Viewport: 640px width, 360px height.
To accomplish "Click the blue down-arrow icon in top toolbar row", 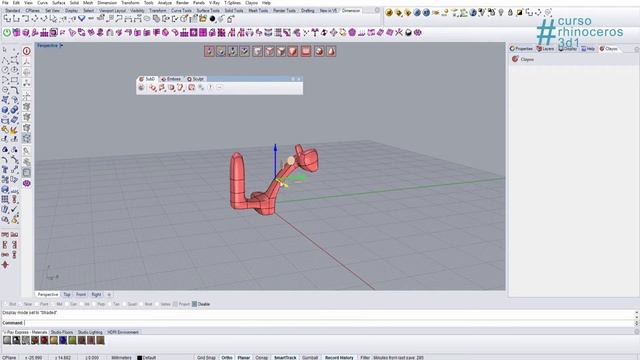I will point(81,19).
